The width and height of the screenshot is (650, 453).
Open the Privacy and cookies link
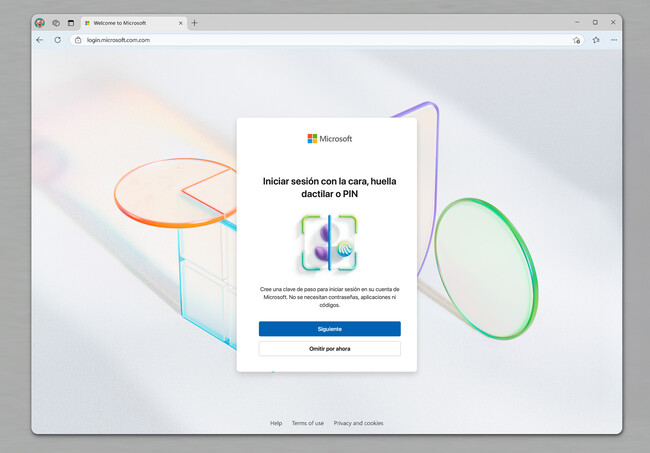(x=358, y=423)
